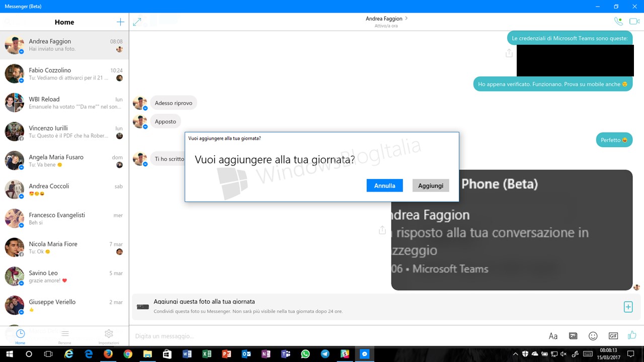Open the Action Center notifications
Screen dimensions: 644x362
(x=631, y=354)
